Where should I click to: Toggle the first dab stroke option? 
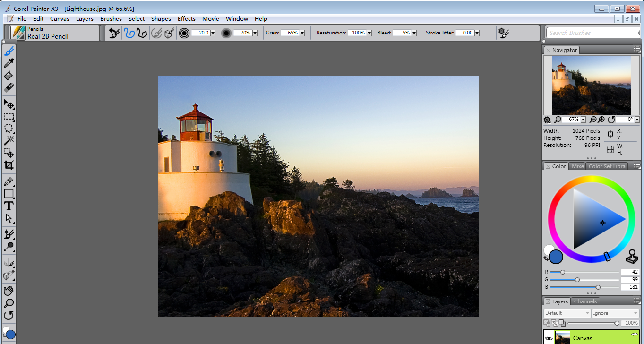pyautogui.click(x=157, y=33)
